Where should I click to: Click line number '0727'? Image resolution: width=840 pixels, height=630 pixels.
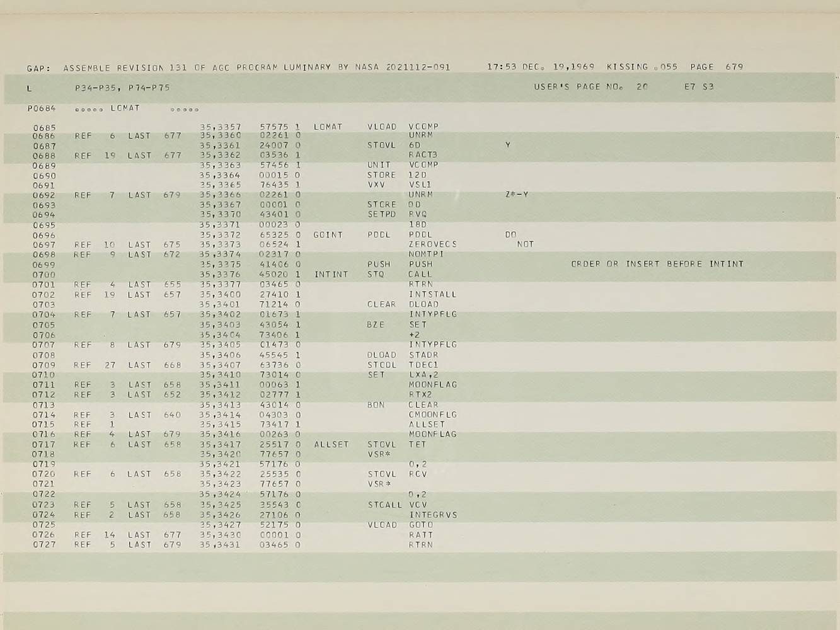point(44,545)
